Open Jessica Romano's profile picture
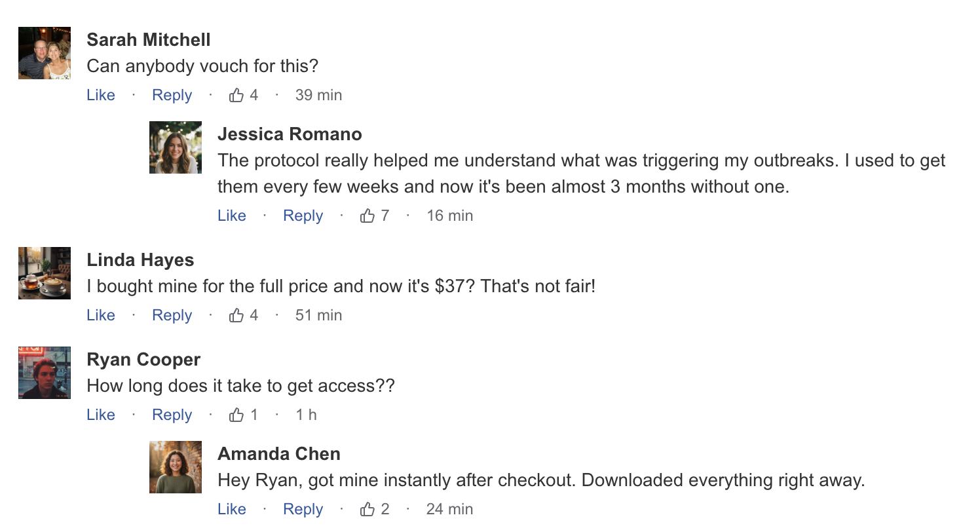Viewport: 980px width, 532px height. (x=176, y=147)
